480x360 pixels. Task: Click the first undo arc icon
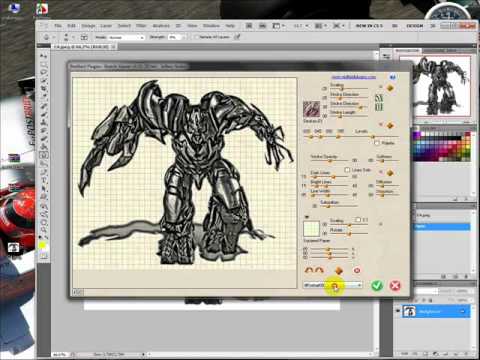click(x=309, y=270)
